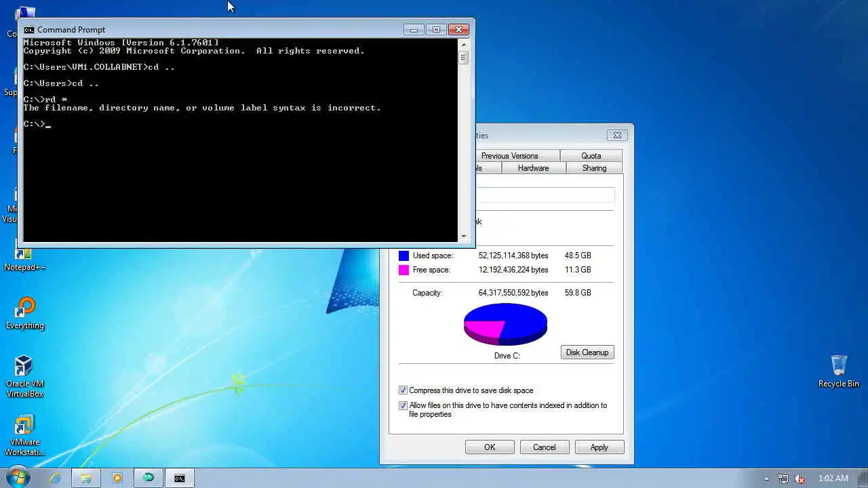The image size is (868, 488).
Task: Click the 'Used space:' label
Action: (433, 256)
